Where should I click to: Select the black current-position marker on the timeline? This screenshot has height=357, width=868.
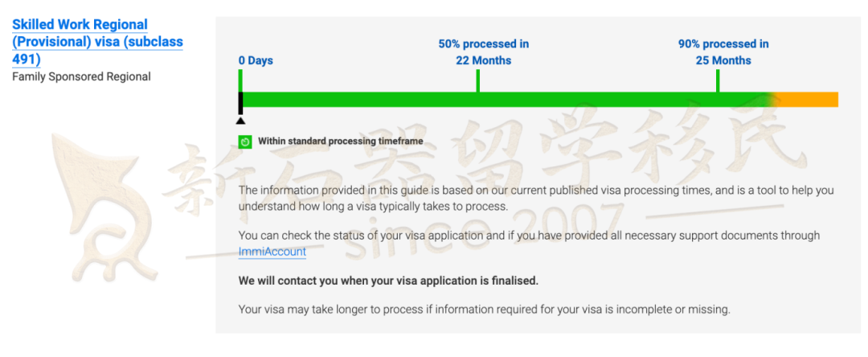(241, 103)
